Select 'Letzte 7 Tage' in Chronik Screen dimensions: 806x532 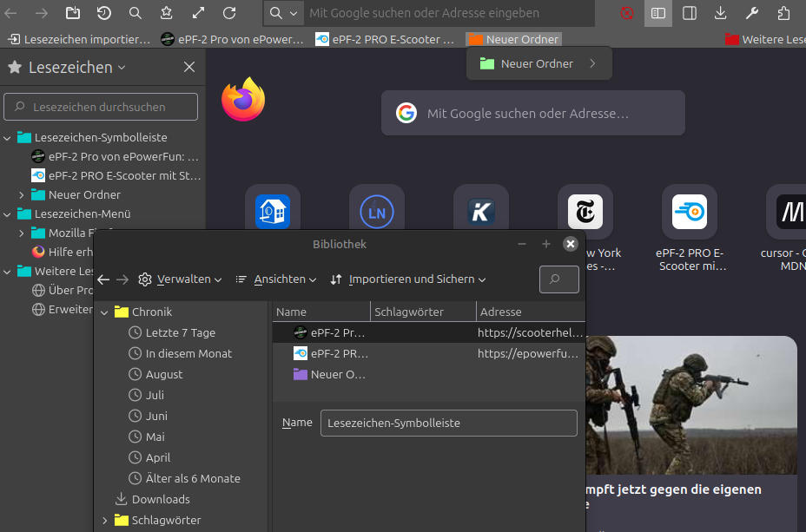pyautogui.click(x=180, y=333)
